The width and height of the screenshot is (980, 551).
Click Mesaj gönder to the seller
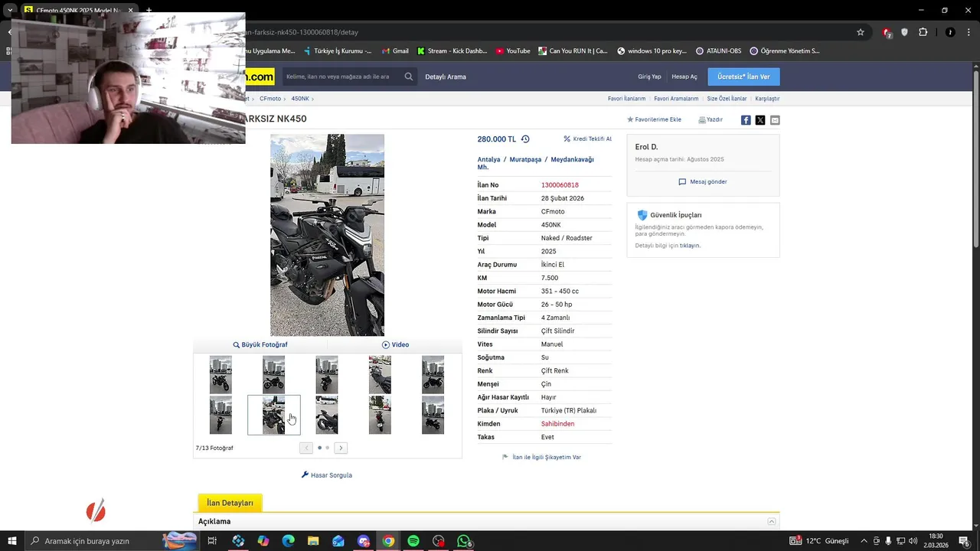click(x=703, y=182)
